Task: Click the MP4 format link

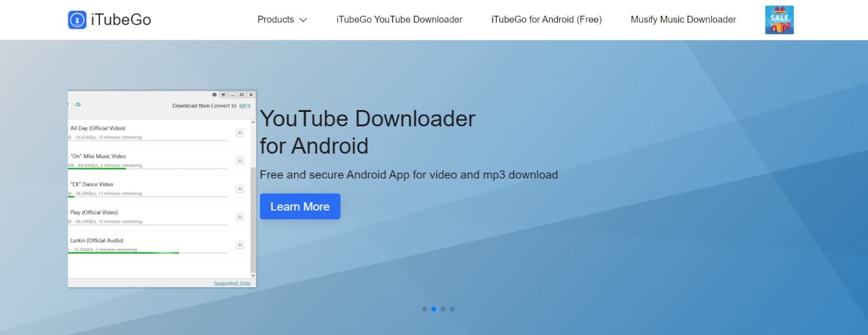Action: coord(245,106)
